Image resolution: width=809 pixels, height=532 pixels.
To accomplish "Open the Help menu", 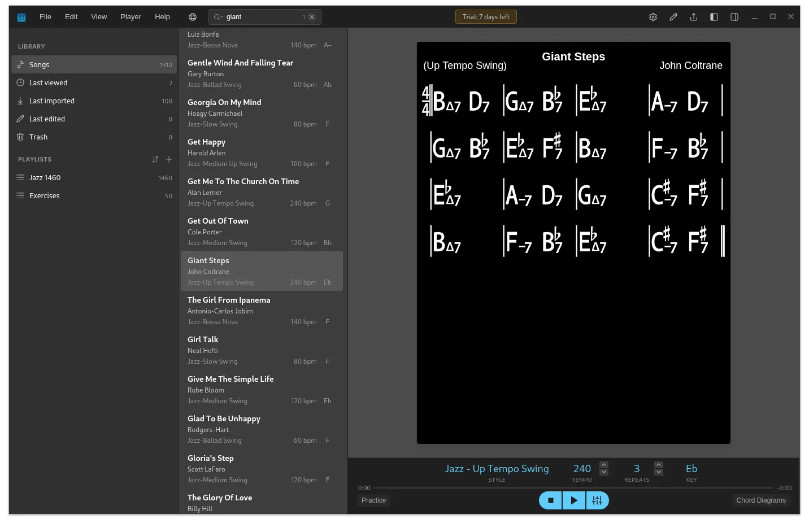I will pos(163,17).
